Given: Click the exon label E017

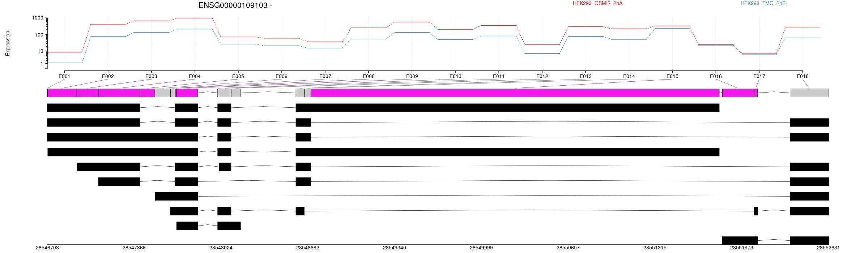Looking at the screenshot, I should coord(759,76).
